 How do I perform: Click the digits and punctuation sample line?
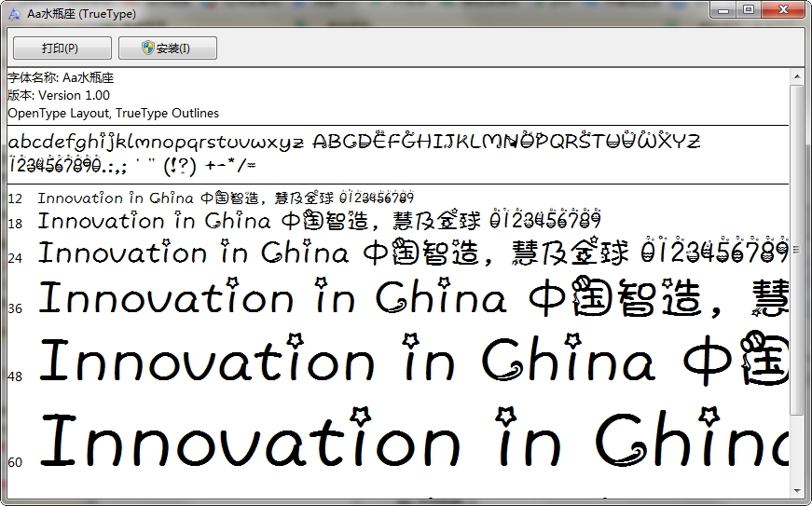pyautogui.click(x=132, y=165)
